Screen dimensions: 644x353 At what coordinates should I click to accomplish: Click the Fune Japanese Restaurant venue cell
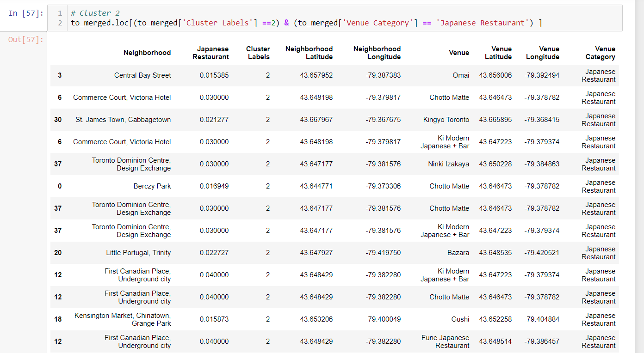[445, 341]
